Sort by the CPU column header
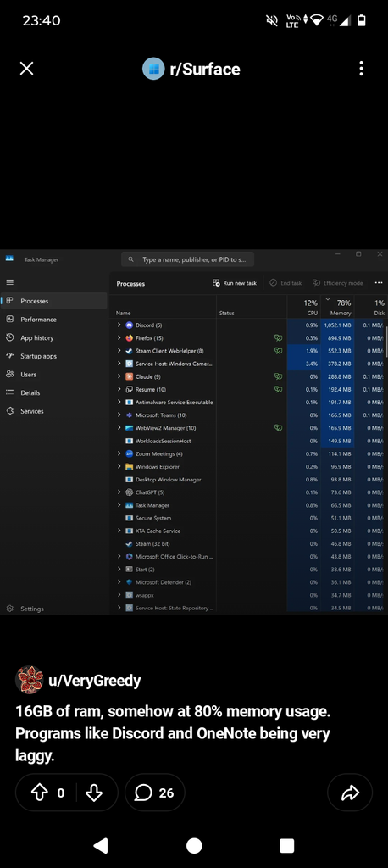 304,307
